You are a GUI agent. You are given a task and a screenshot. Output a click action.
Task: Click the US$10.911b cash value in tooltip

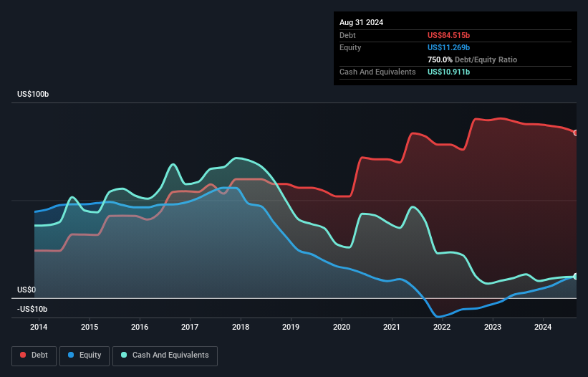click(448, 72)
